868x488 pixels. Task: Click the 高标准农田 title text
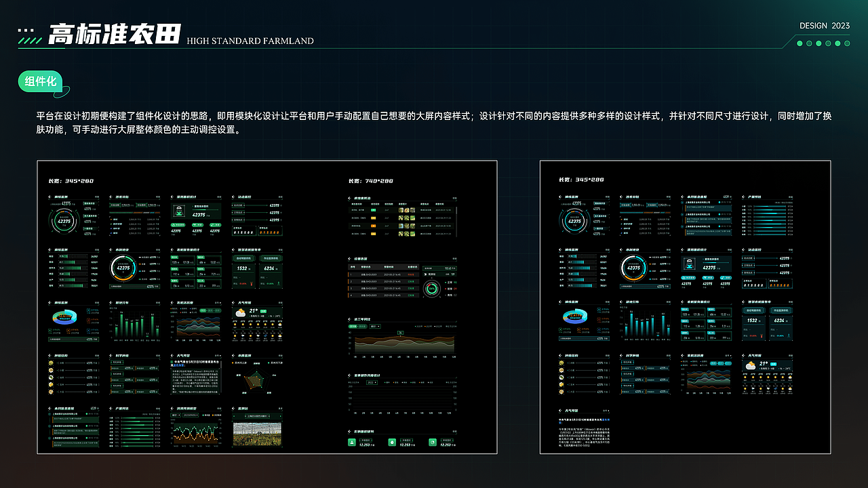pyautogui.click(x=114, y=35)
